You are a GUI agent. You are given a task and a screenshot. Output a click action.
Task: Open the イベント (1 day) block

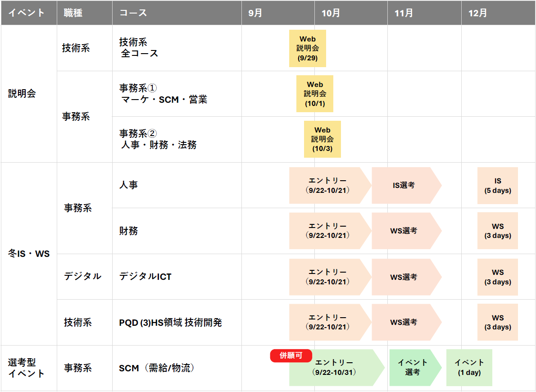pos(469,368)
